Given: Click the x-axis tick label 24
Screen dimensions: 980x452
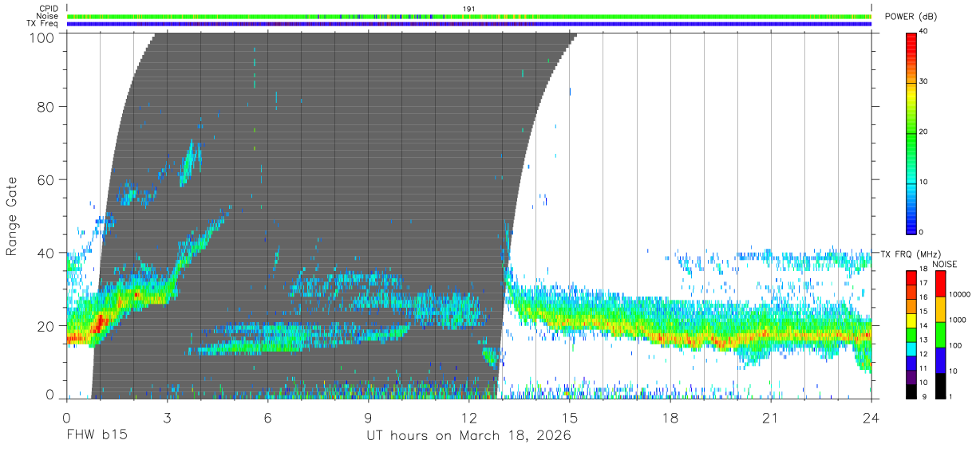Looking at the screenshot, I should [x=871, y=418].
